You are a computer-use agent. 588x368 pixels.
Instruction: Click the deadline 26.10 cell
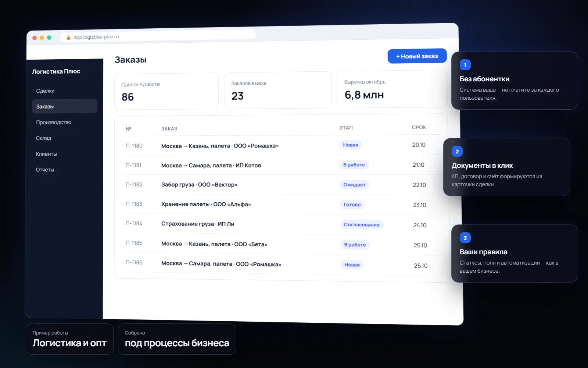[421, 266]
